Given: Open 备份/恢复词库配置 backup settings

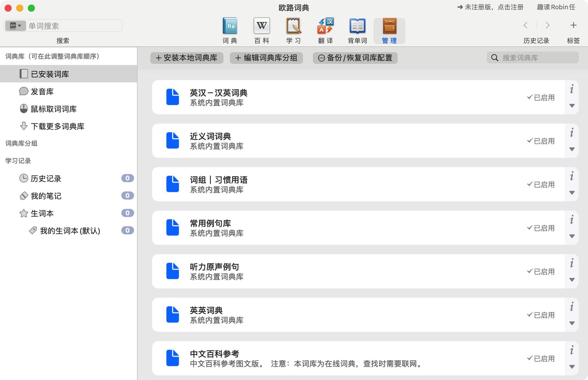Looking at the screenshot, I should tap(355, 58).
